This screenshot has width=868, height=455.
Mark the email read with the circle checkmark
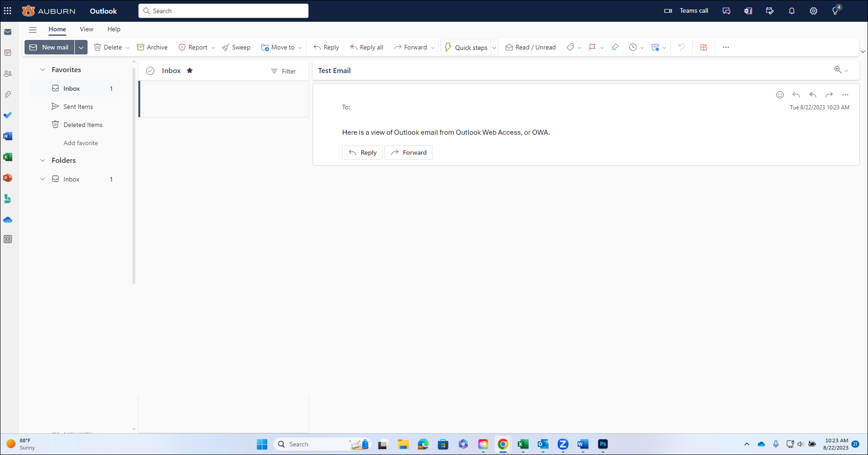pyautogui.click(x=150, y=70)
